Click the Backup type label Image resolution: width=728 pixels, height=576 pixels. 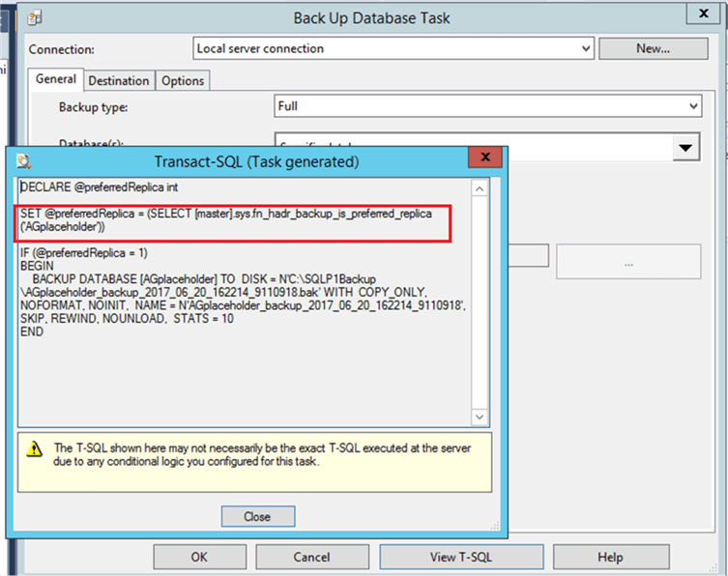[x=94, y=107]
